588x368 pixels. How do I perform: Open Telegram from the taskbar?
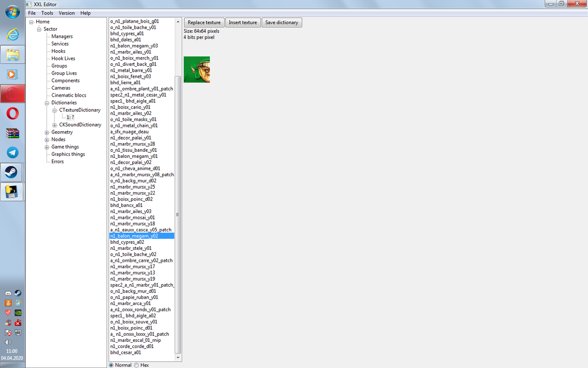click(12, 153)
